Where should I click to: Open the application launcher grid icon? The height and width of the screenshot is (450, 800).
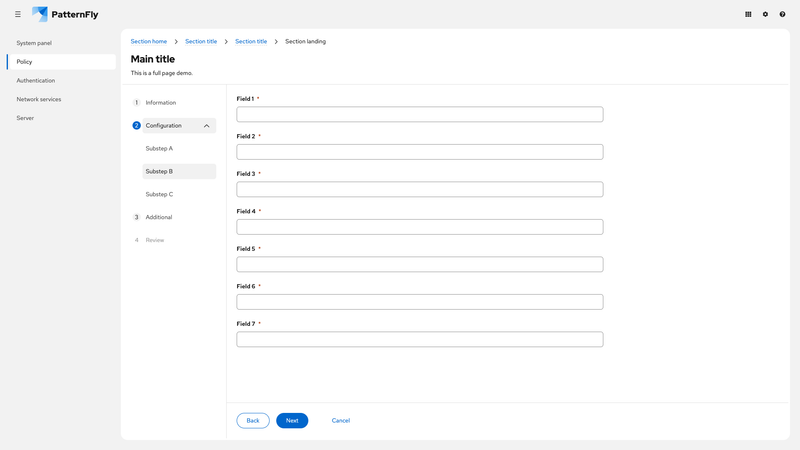pyautogui.click(x=748, y=14)
